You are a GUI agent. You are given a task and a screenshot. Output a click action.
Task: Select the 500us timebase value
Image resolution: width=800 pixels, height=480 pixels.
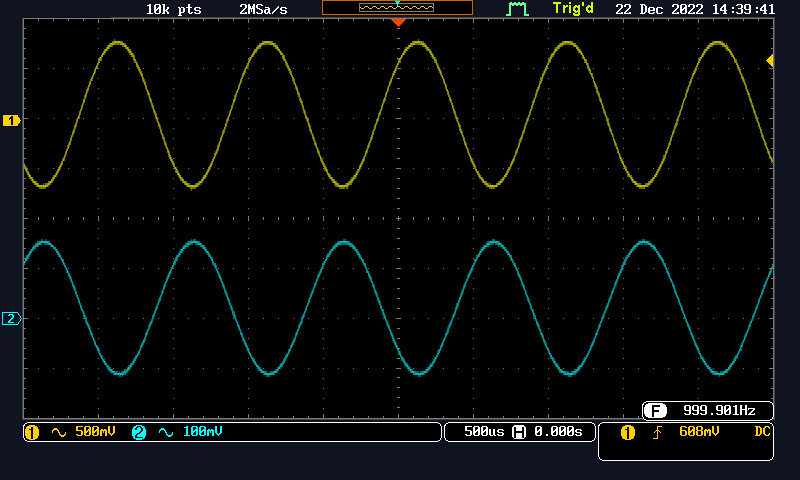click(x=484, y=432)
